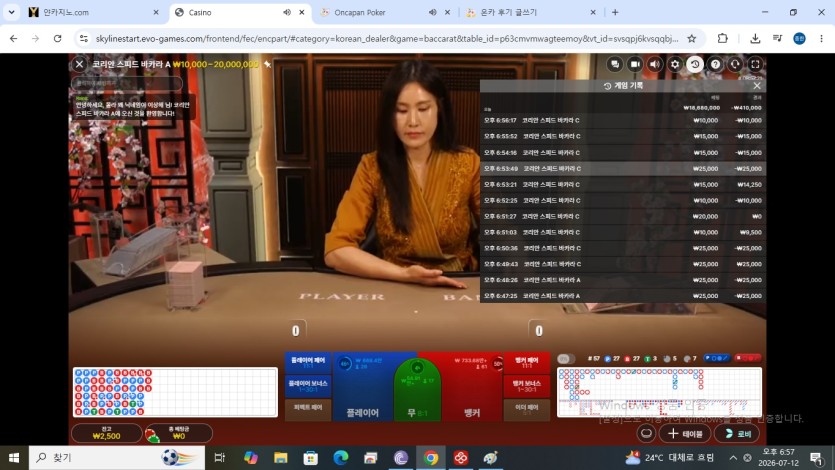Viewport: 835px width, 470px height.
Task: Open the support headset icon
Action: pyautogui.click(x=735, y=64)
